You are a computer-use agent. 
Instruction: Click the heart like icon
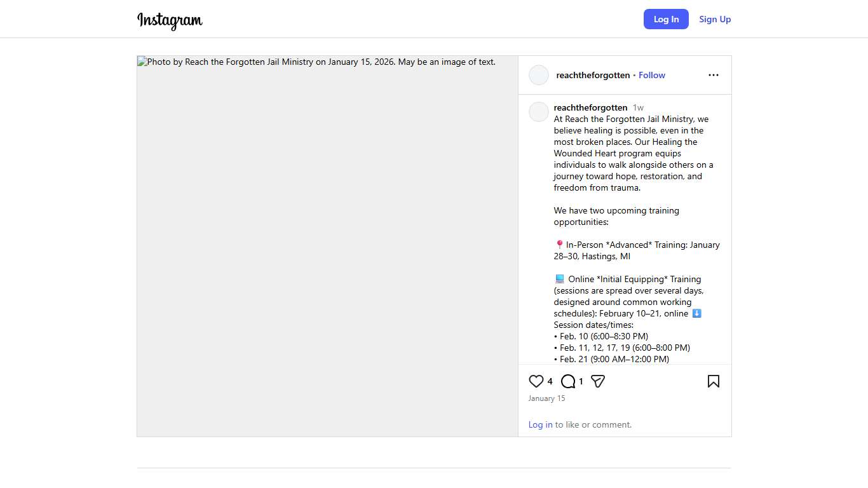536,381
